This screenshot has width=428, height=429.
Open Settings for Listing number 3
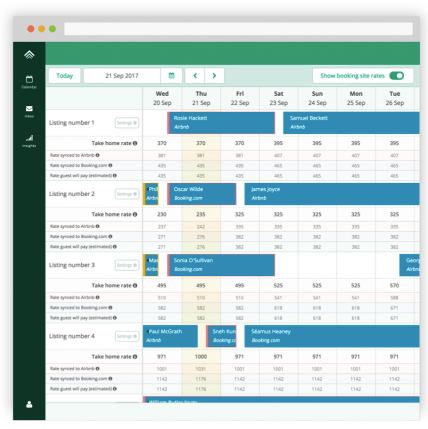127,265
